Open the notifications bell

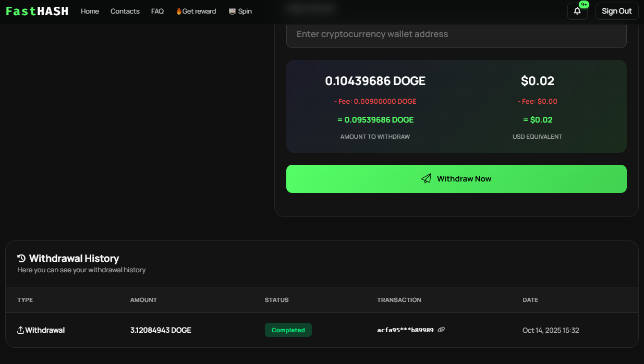[x=577, y=11]
